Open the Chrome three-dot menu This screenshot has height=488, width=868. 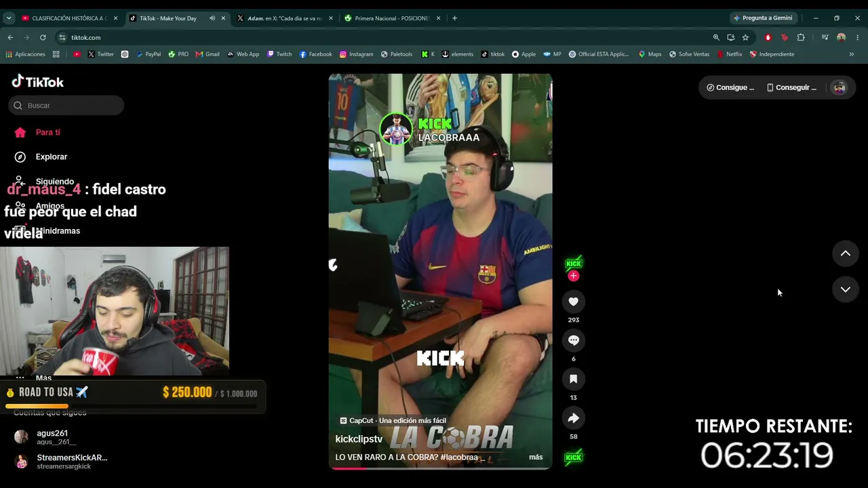[858, 37]
